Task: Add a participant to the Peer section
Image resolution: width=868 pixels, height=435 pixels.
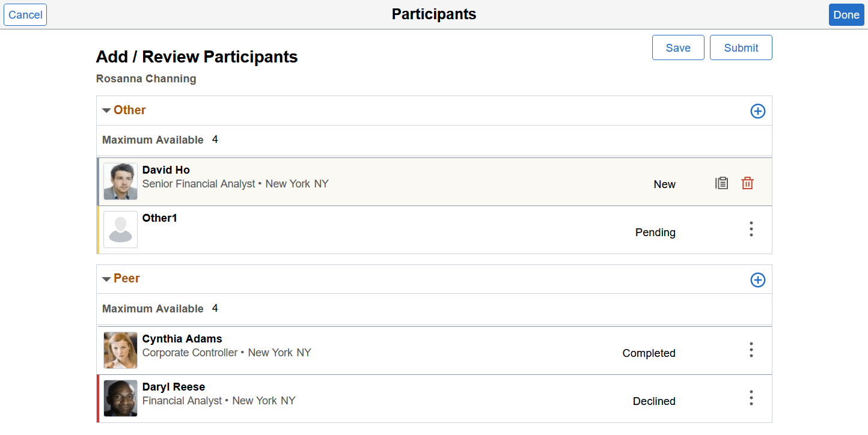Action: (757, 279)
